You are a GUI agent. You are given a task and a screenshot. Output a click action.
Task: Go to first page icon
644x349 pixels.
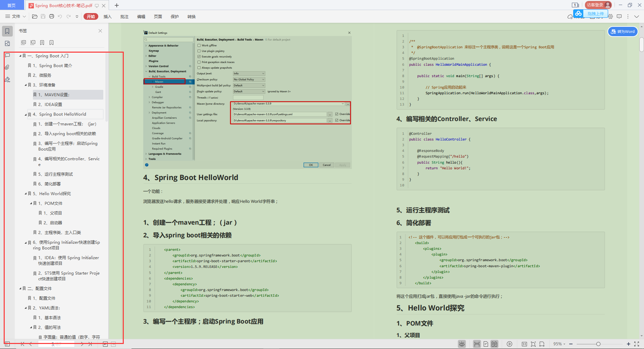point(22,344)
